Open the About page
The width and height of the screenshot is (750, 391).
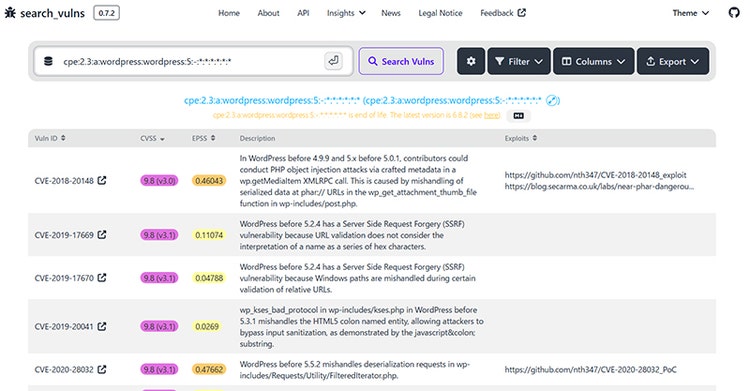tap(268, 13)
